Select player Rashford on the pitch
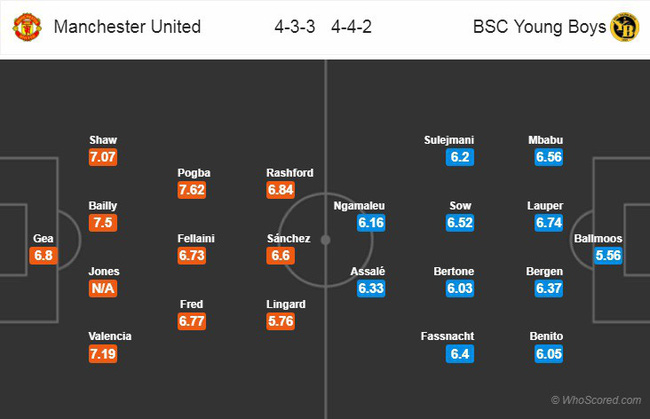 coord(287,172)
